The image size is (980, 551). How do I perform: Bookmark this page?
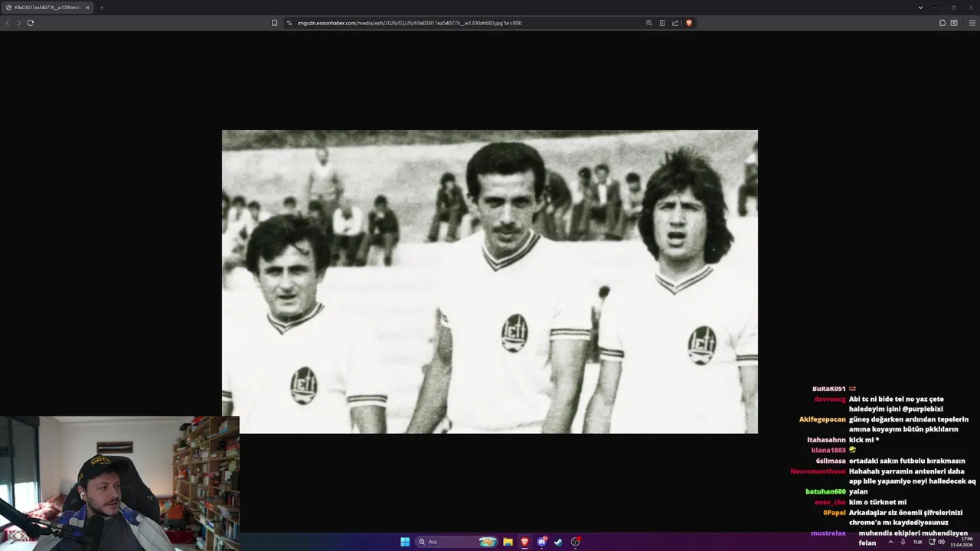point(275,23)
